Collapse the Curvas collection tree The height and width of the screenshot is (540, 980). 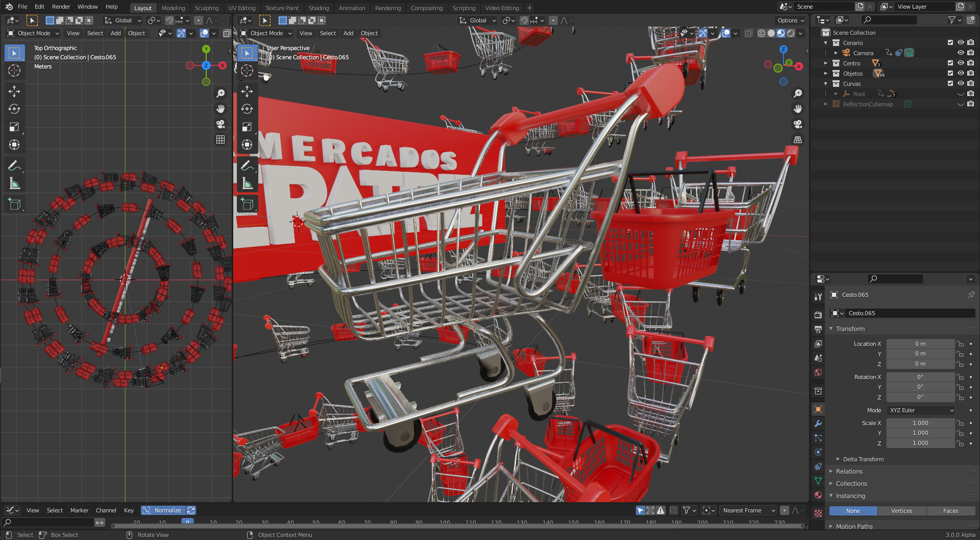pyautogui.click(x=826, y=83)
